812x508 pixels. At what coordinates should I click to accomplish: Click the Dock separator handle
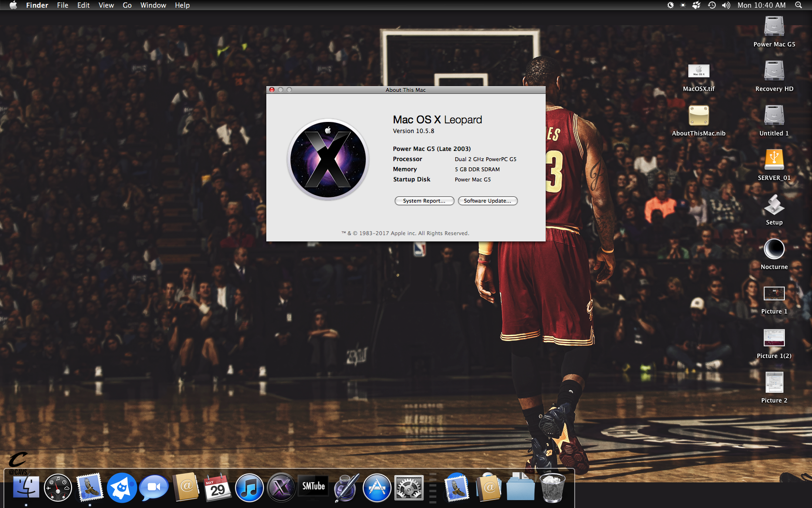point(433,488)
